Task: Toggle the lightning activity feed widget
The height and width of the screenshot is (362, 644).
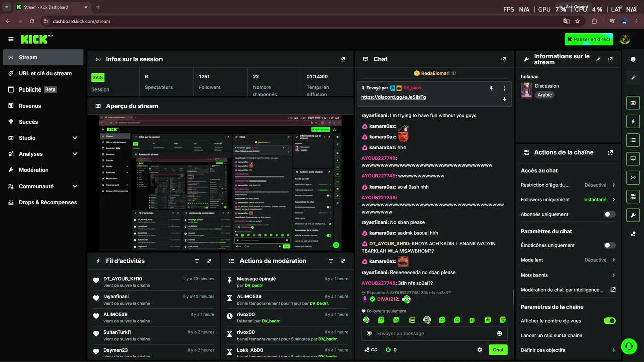Action: tap(633, 121)
